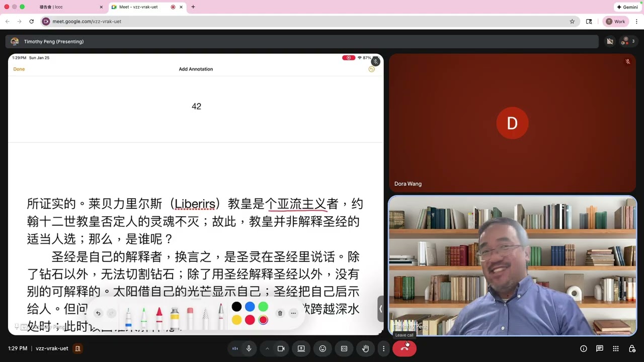Open Chrome's three-dot menu
Image resolution: width=644 pixels, height=362 pixels.
point(636,22)
